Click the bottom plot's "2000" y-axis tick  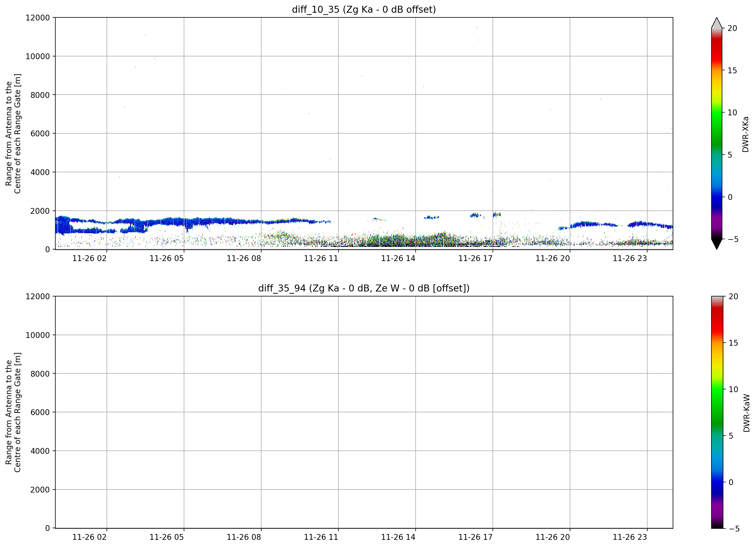tap(40, 490)
